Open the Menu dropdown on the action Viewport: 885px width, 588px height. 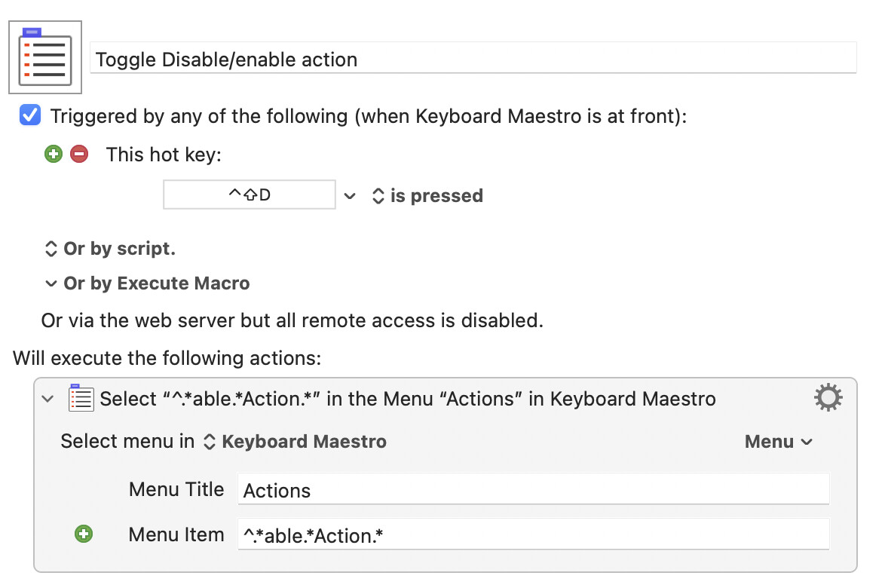click(779, 442)
